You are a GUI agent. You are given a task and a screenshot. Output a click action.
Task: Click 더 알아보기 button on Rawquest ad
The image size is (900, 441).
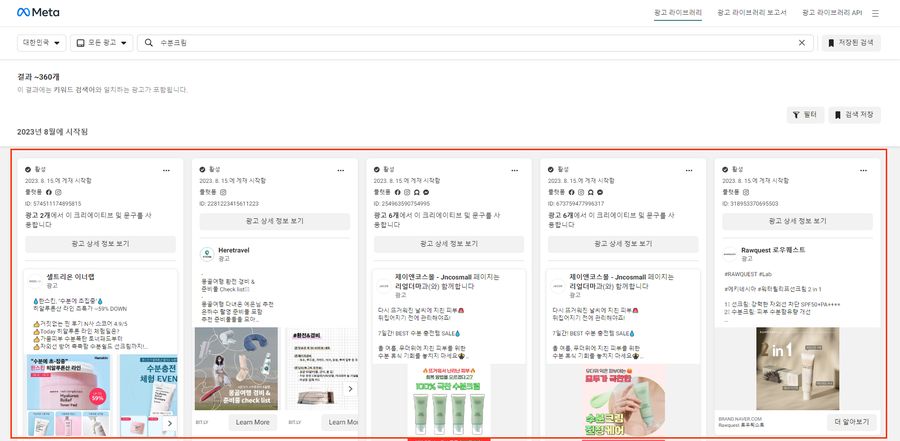(852, 422)
